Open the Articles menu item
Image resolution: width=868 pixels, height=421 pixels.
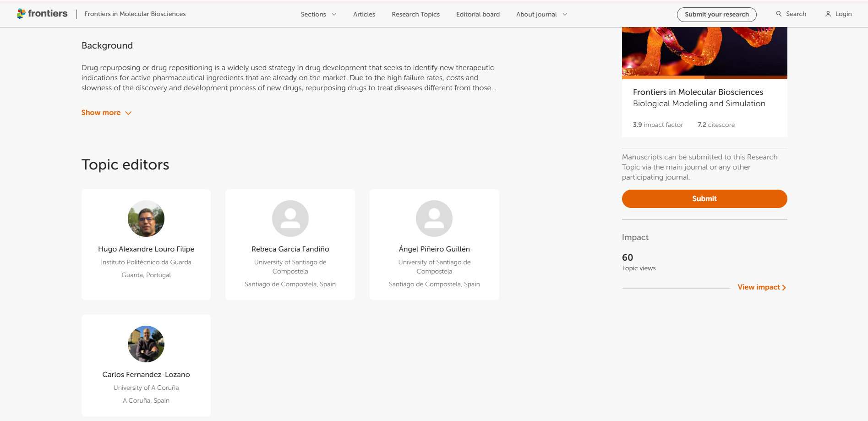point(364,14)
